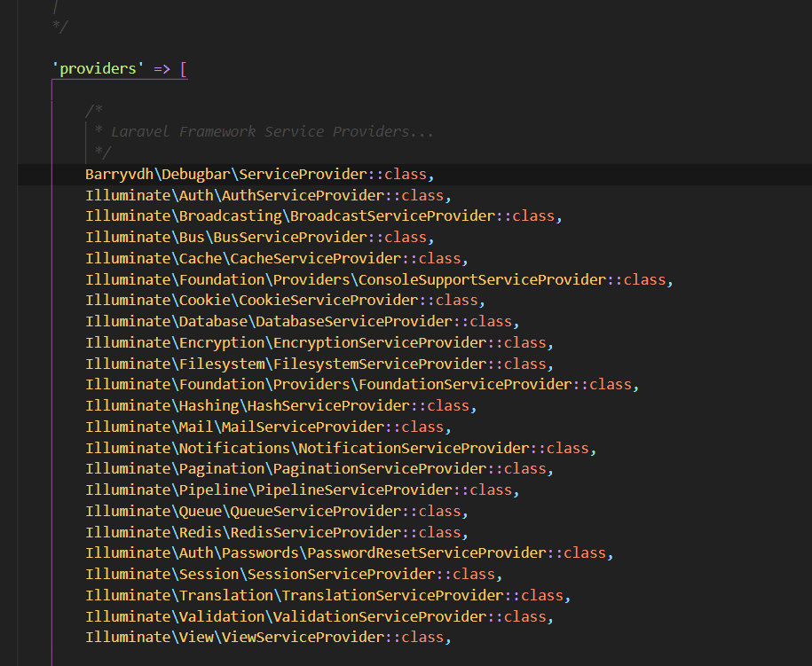Screen dimensions: 812x666
Task: Click the PasswordResetServiceProvider line
Action: [x=350, y=553]
